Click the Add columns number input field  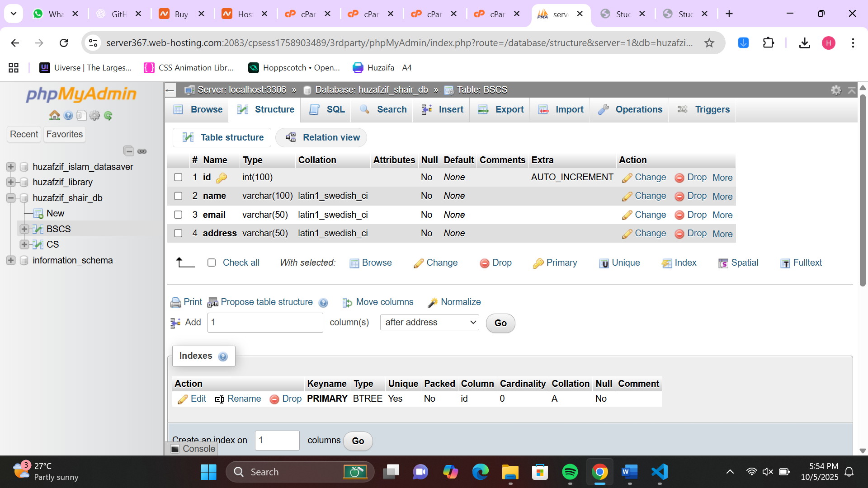click(x=265, y=323)
